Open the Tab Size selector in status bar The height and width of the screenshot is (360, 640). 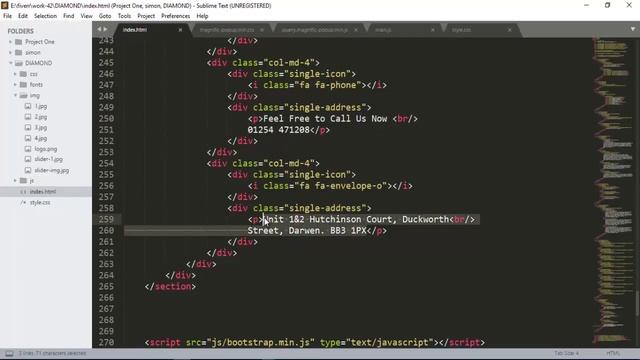tap(566, 353)
